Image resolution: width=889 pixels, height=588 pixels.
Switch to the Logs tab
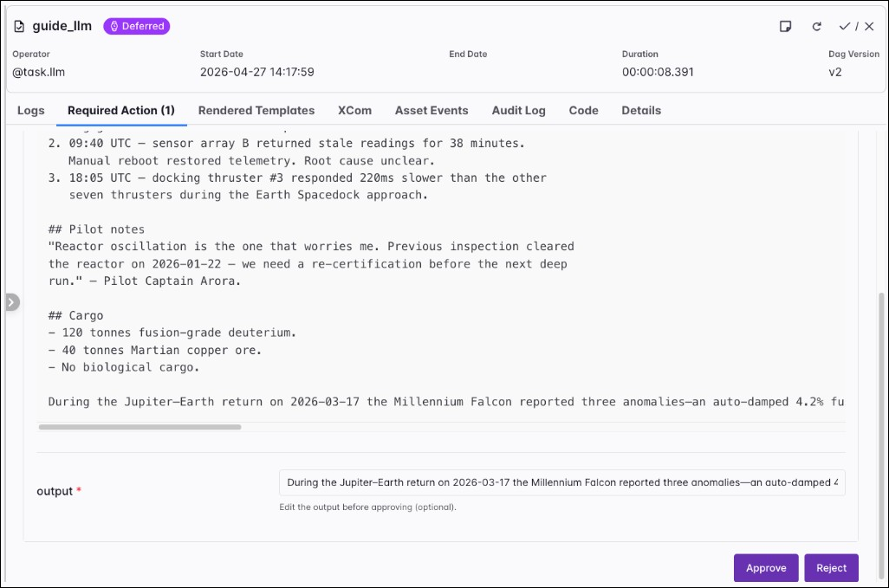point(30,111)
